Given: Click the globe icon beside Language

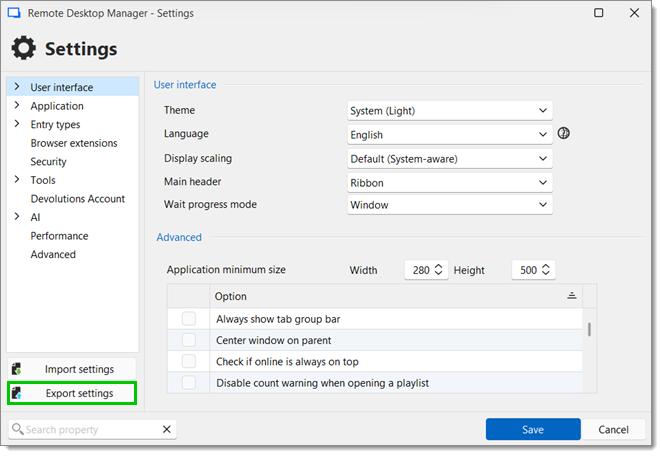Looking at the screenshot, I should [x=564, y=133].
